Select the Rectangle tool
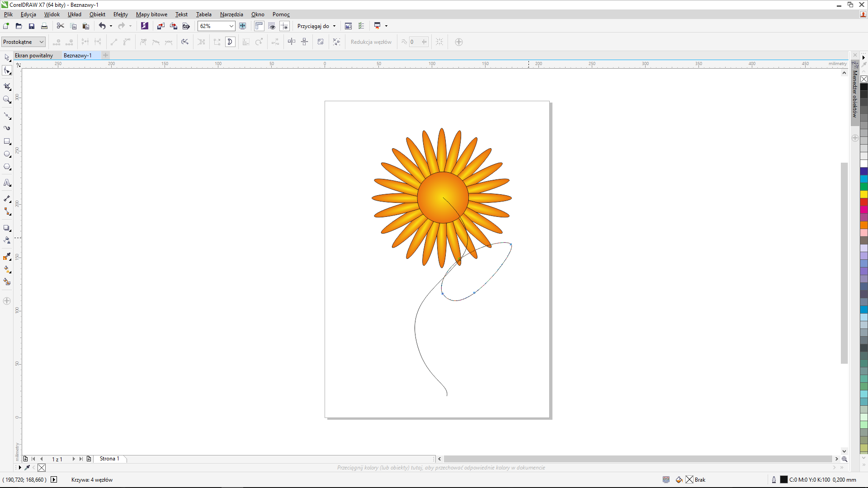The height and width of the screenshot is (488, 868). [x=7, y=141]
